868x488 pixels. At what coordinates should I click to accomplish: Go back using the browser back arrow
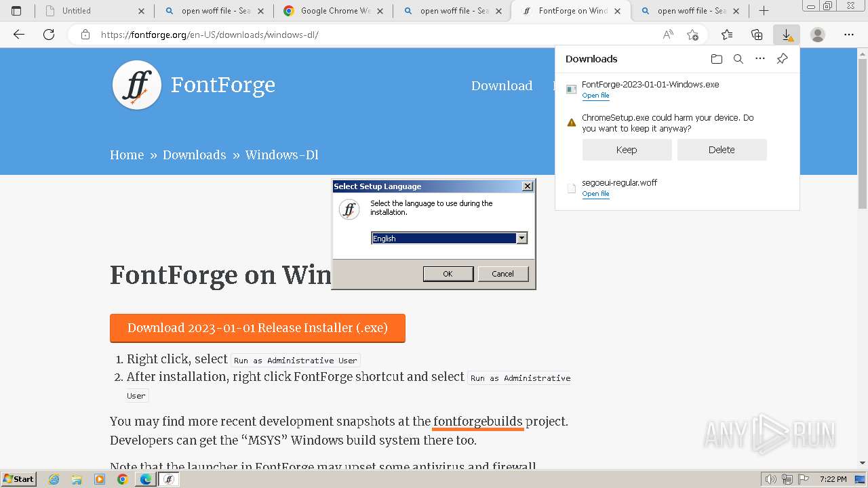(19, 35)
